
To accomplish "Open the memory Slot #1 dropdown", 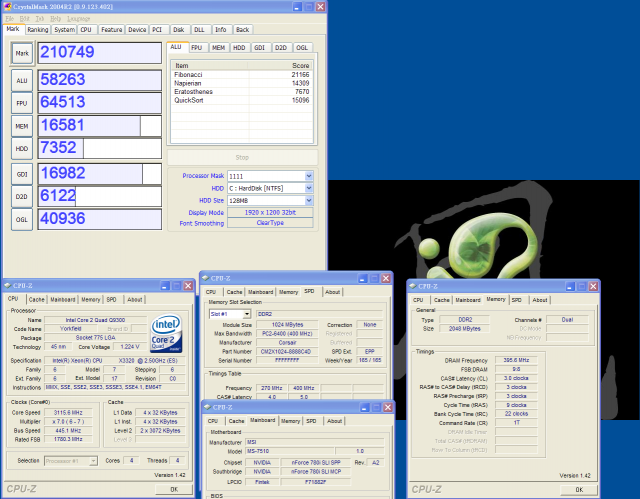I will (x=247, y=314).
